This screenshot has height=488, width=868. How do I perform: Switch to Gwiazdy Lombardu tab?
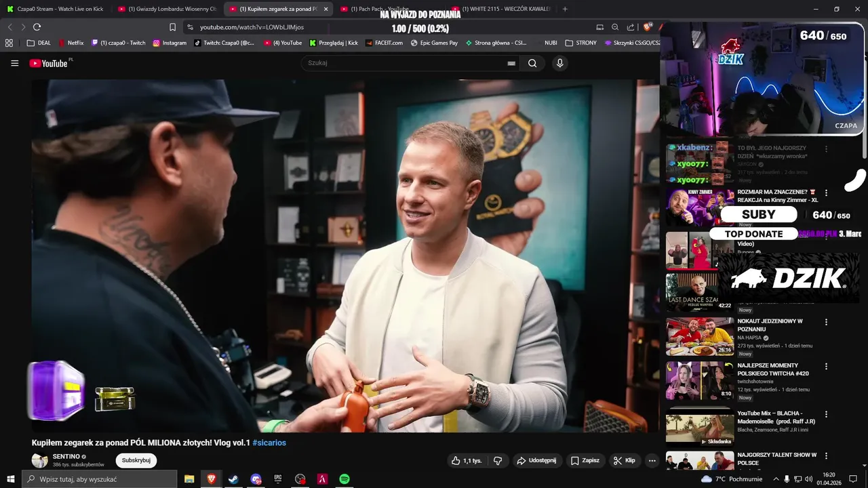pos(168,9)
